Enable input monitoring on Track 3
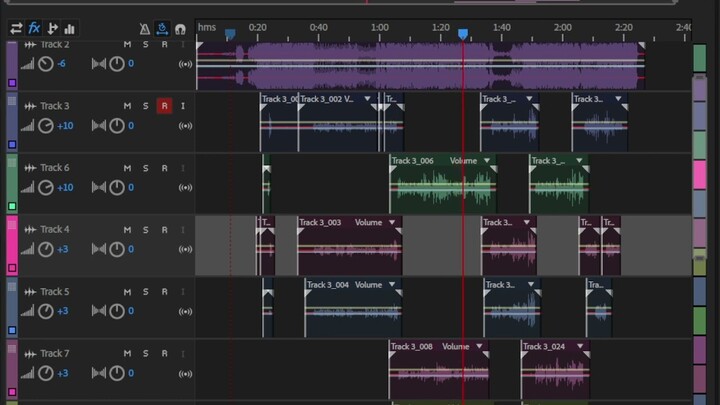The image size is (720, 405). click(x=183, y=106)
